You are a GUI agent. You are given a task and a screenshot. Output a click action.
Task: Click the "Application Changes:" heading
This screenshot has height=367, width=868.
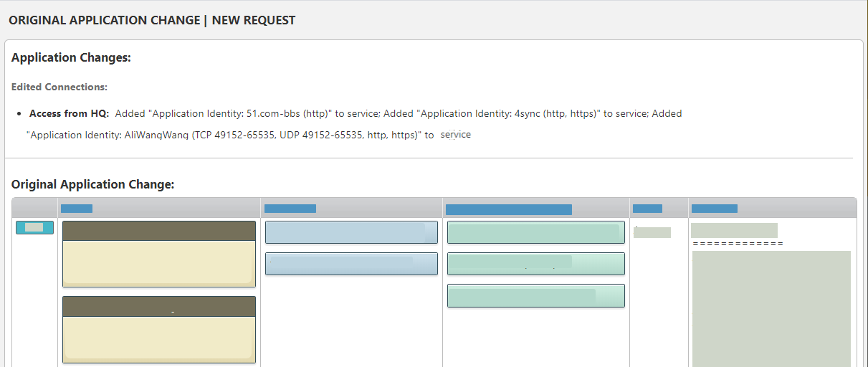coord(71,57)
